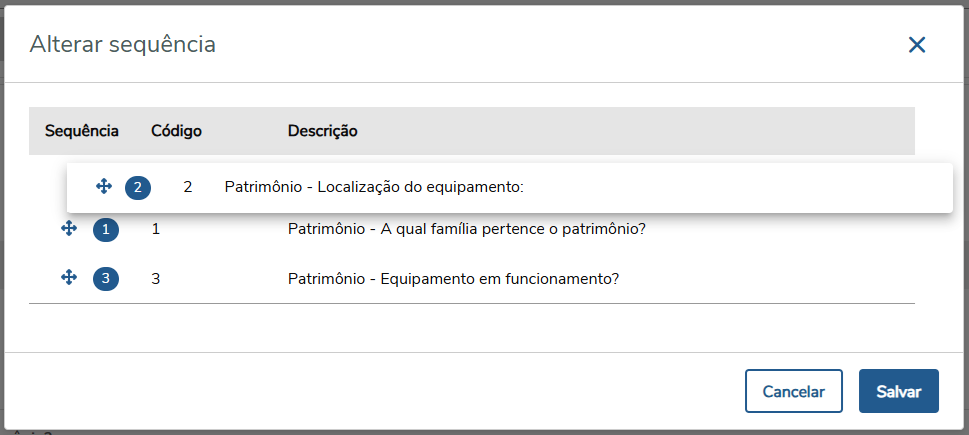Click the Descrição column header

tap(323, 131)
